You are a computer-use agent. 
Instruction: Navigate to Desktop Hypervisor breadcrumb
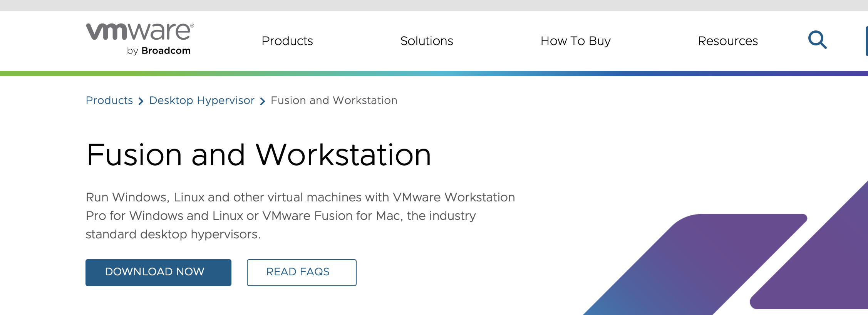click(x=202, y=101)
